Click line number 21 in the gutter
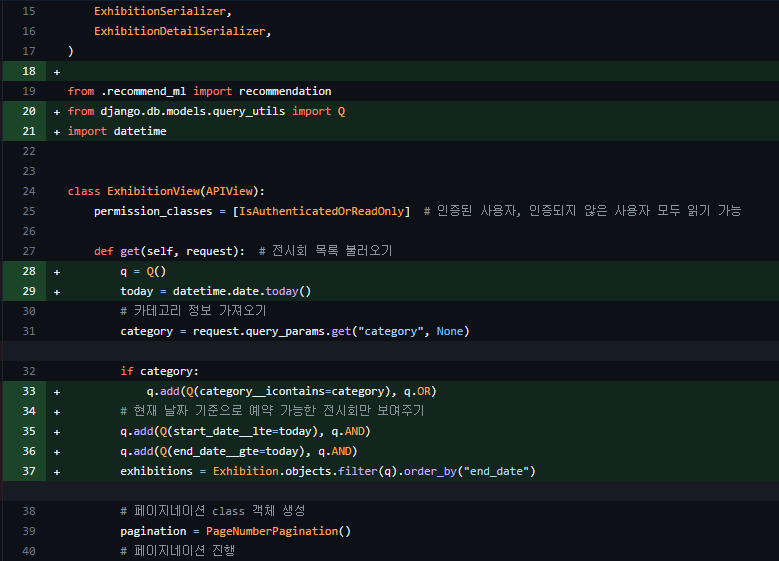This screenshot has height=561, width=779. point(29,131)
